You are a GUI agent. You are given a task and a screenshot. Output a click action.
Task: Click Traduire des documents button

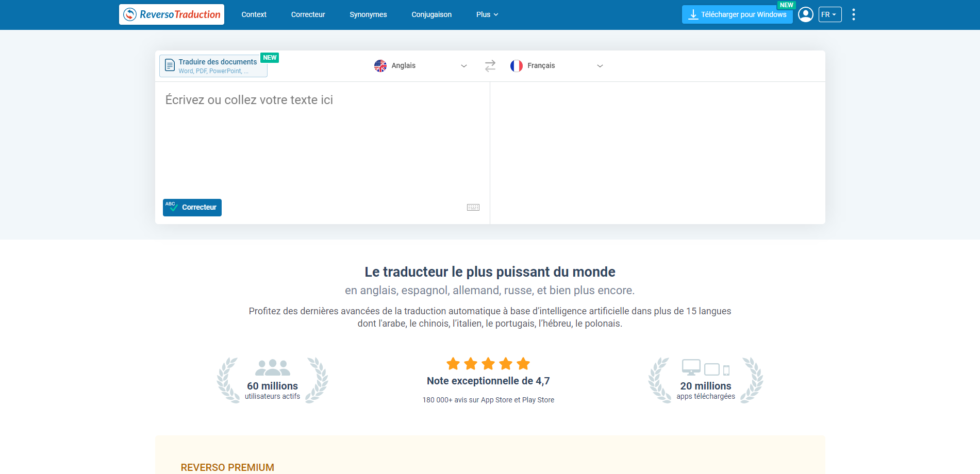(213, 66)
